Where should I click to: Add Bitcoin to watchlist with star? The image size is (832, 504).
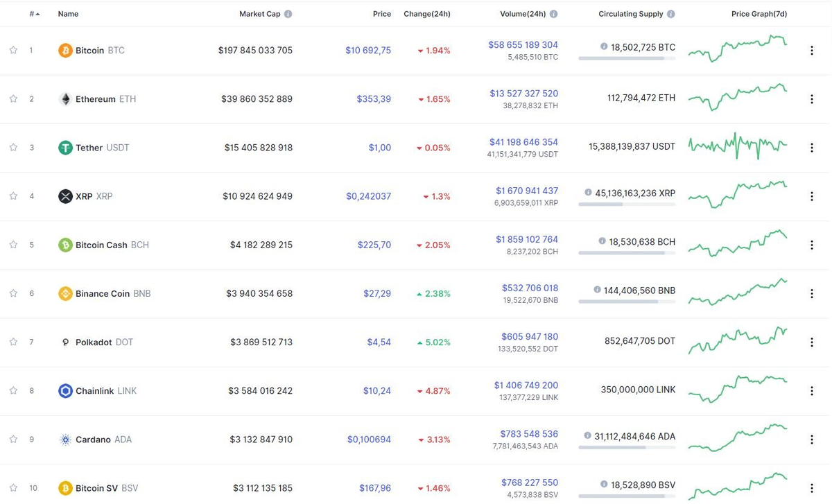(13, 50)
